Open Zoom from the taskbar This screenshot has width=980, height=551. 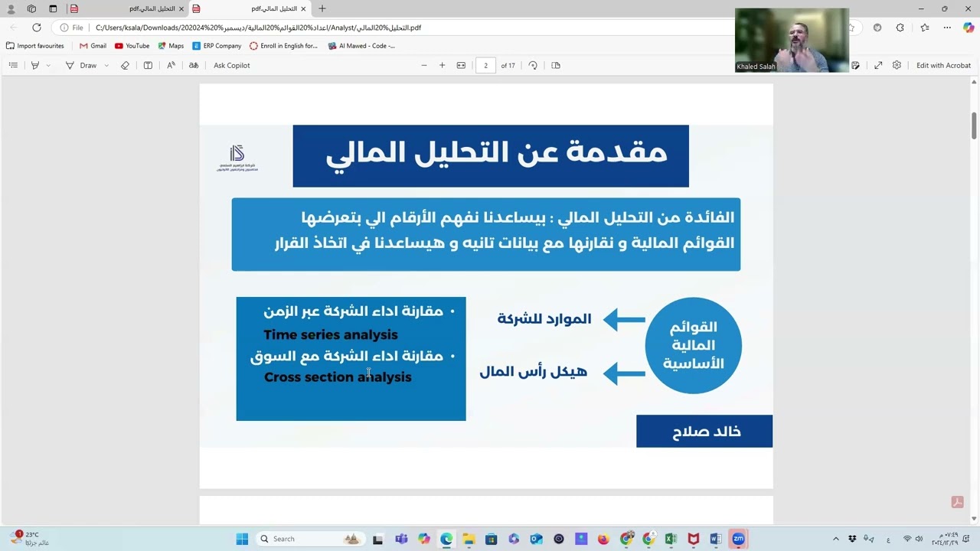(x=738, y=539)
